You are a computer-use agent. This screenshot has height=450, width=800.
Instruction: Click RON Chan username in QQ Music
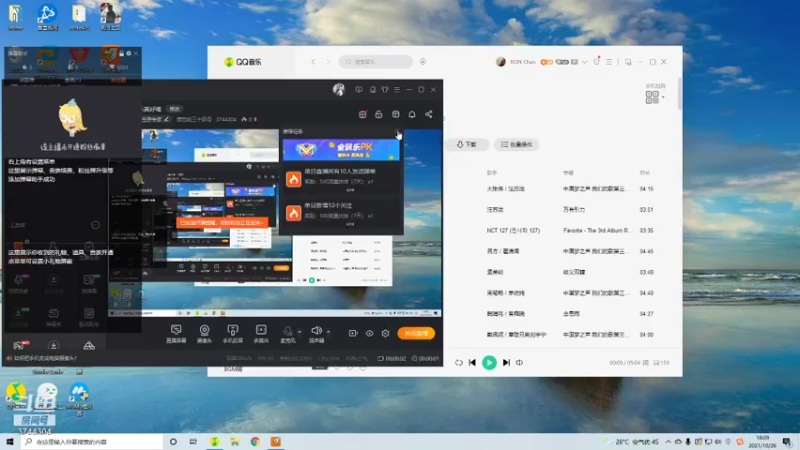tap(523, 62)
